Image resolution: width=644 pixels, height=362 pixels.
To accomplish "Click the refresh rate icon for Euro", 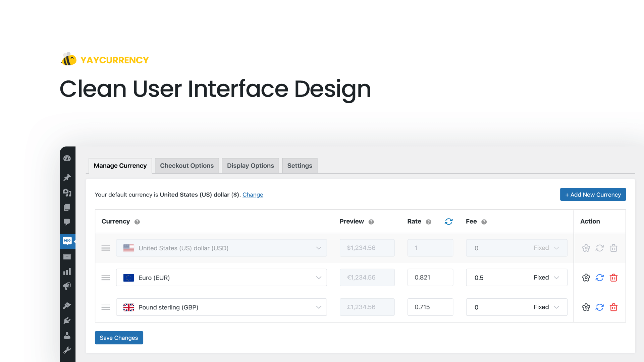I will 600,277.
